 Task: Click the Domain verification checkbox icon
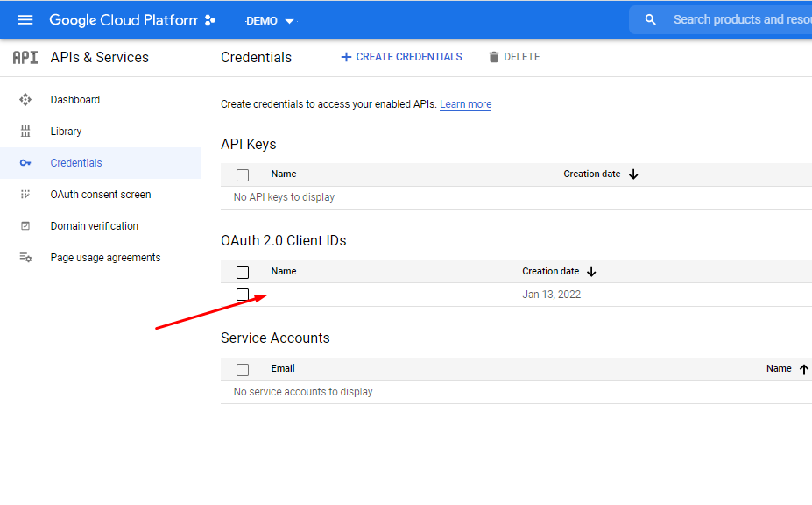pos(25,226)
